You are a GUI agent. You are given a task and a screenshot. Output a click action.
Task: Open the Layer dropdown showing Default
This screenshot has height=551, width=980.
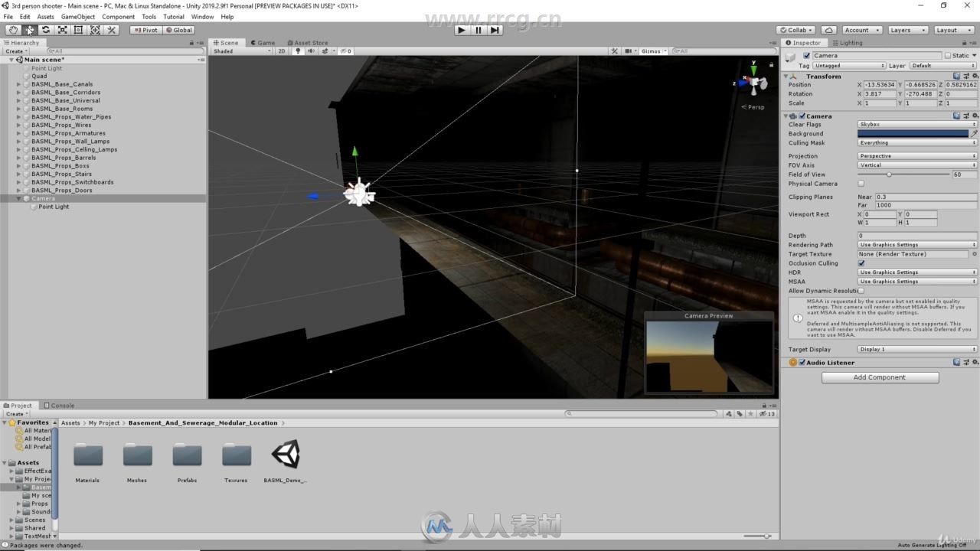point(943,66)
